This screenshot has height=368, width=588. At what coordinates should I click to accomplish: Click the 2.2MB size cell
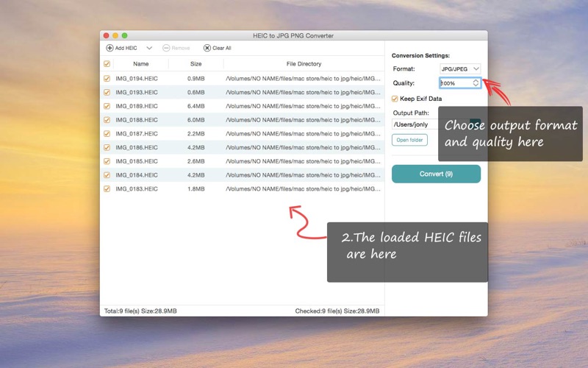(x=196, y=134)
